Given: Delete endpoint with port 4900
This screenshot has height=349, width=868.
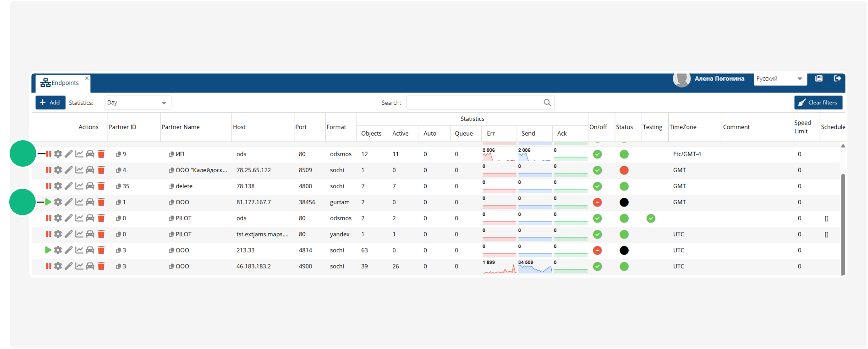Looking at the screenshot, I should (101, 266).
